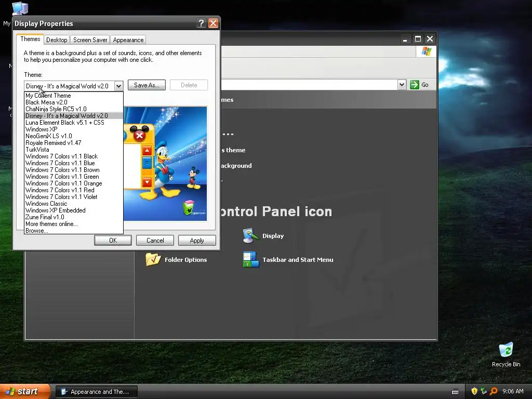
Task: Open the Display control panel icon
Action: 250,236
